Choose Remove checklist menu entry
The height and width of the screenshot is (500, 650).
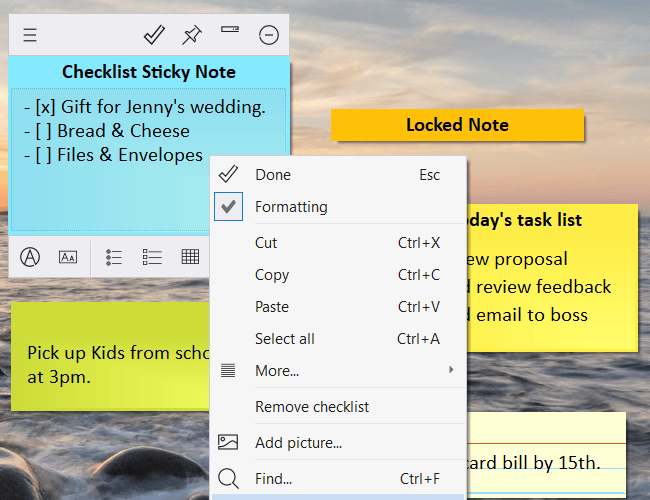[x=338, y=407]
